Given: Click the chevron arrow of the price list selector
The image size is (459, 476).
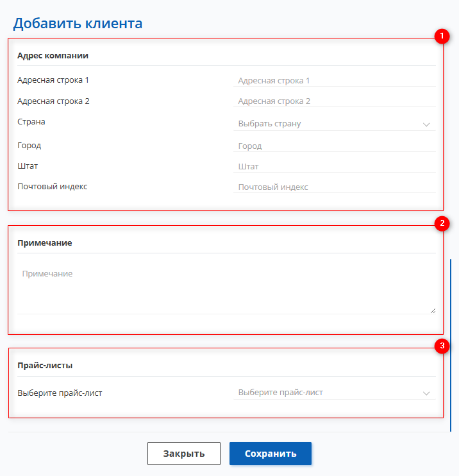Looking at the screenshot, I should coord(426,393).
